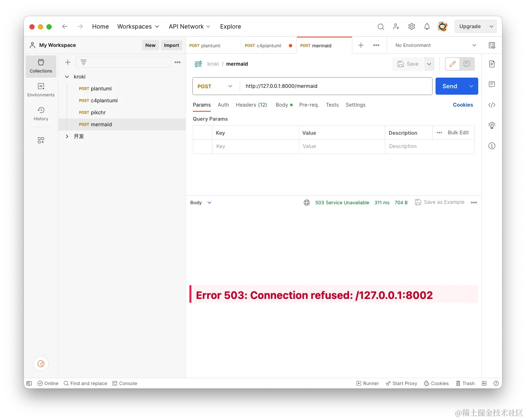Open response options three-dot menu

click(474, 203)
